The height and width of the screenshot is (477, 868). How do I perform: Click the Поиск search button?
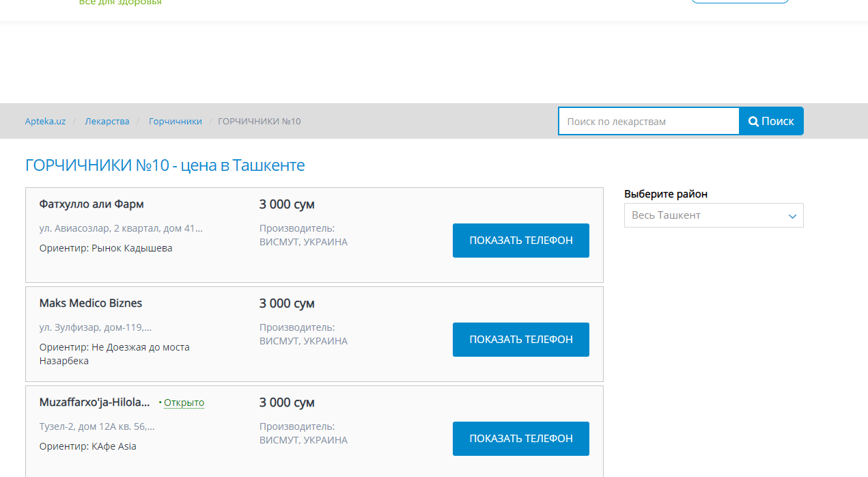(x=771, y=121)
